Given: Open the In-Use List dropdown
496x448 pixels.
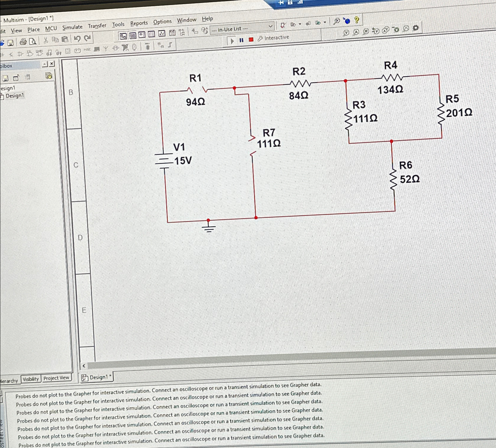Looking at the screenshot, I should coord(242,29).
